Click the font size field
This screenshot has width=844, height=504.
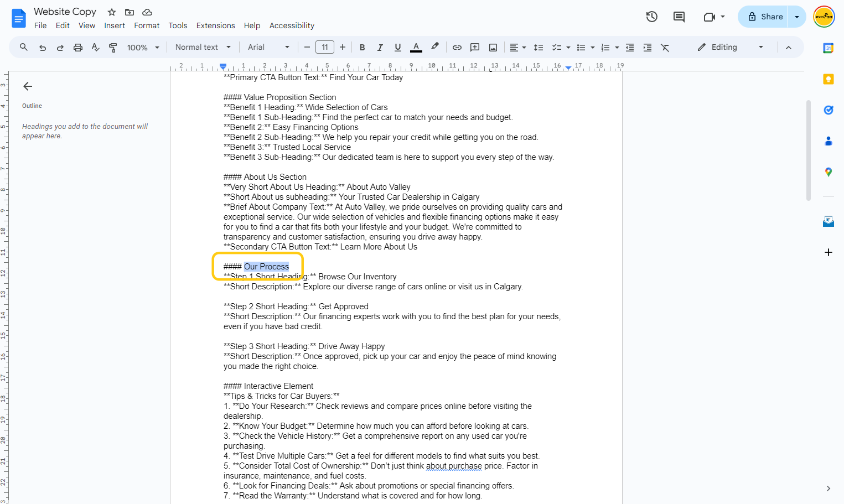click(x=325, y=48)
